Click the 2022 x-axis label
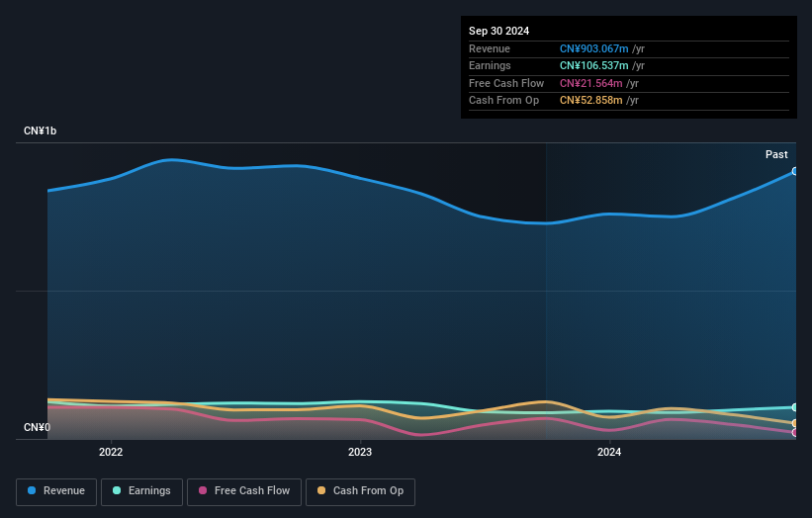This screenshot has height=518, width=812. [111, 452]
